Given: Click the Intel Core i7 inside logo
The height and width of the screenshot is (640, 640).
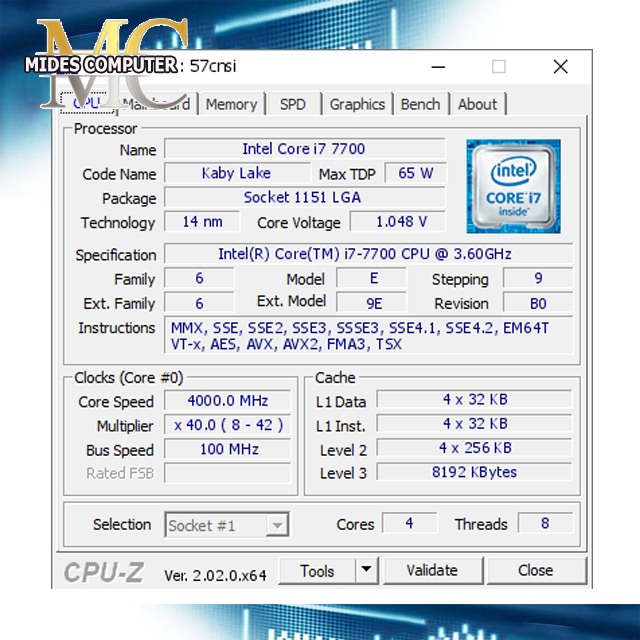Looking at the screenshot, I should (x=513, y=186).
